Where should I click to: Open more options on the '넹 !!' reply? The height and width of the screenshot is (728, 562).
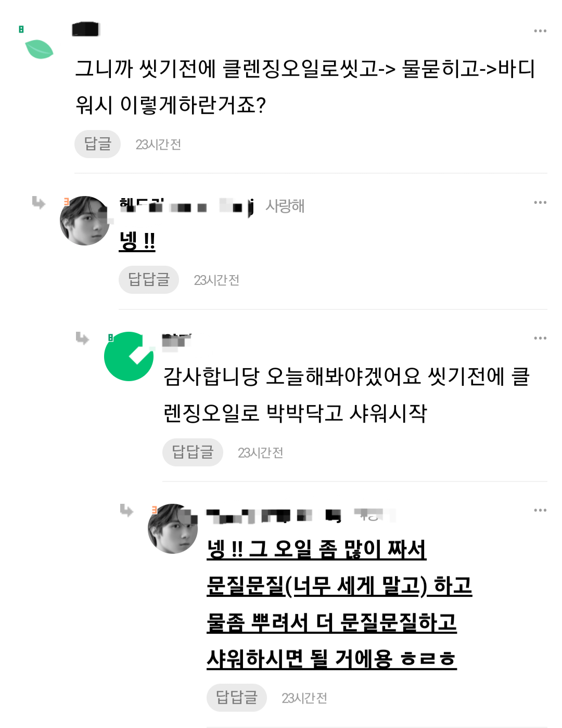click(540, 202)
